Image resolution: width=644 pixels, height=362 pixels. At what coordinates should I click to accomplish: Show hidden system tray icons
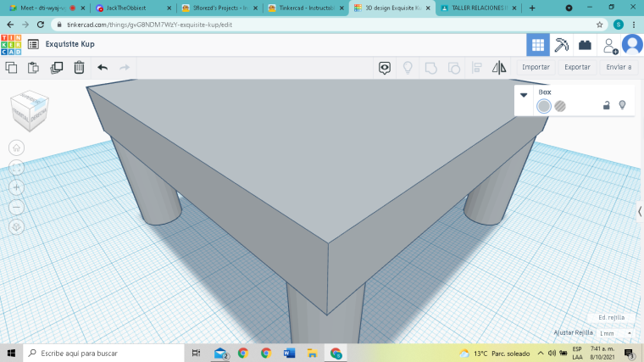[x=541, y=354]
